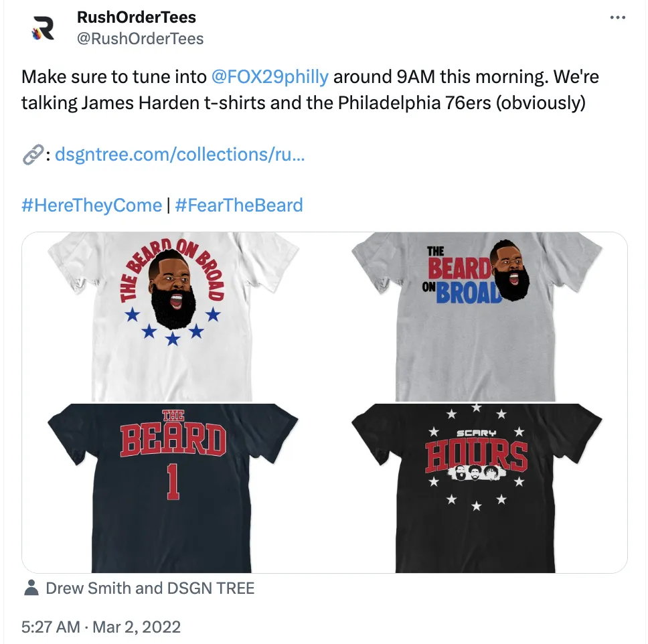The image size is (648, 644).
Task: Click the person icon beside tagged users
Action: (x=31, y=587)
